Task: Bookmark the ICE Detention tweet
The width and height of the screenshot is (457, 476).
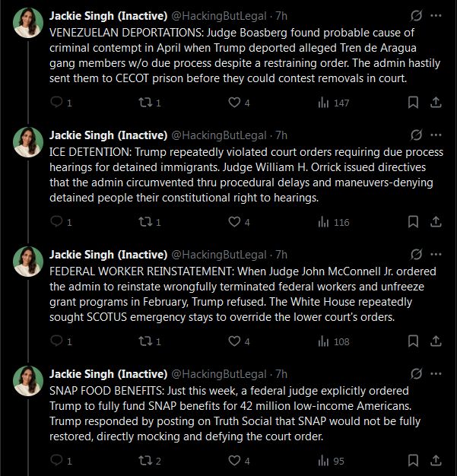Action: click(413, 222)
